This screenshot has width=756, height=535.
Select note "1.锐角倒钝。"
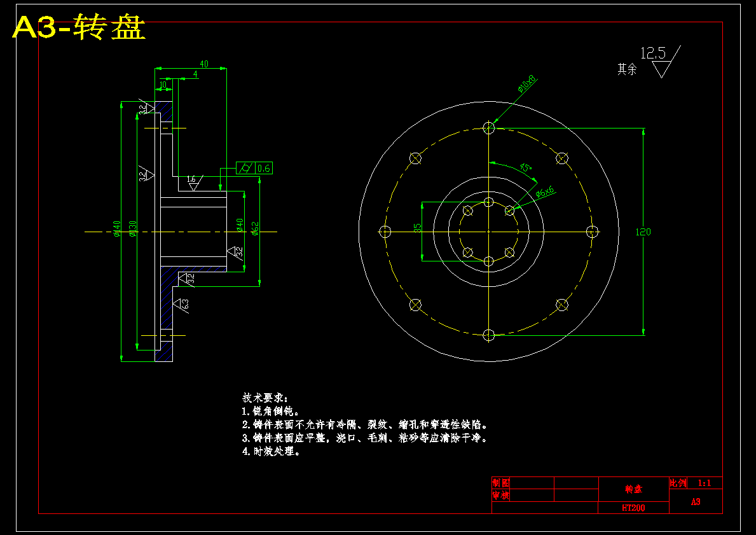[x=271, y=412]
